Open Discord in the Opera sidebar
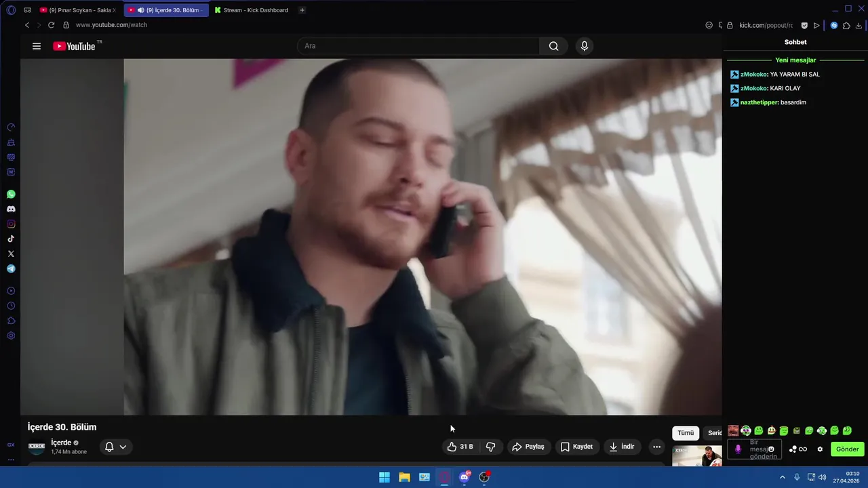 tap(11, 209)
